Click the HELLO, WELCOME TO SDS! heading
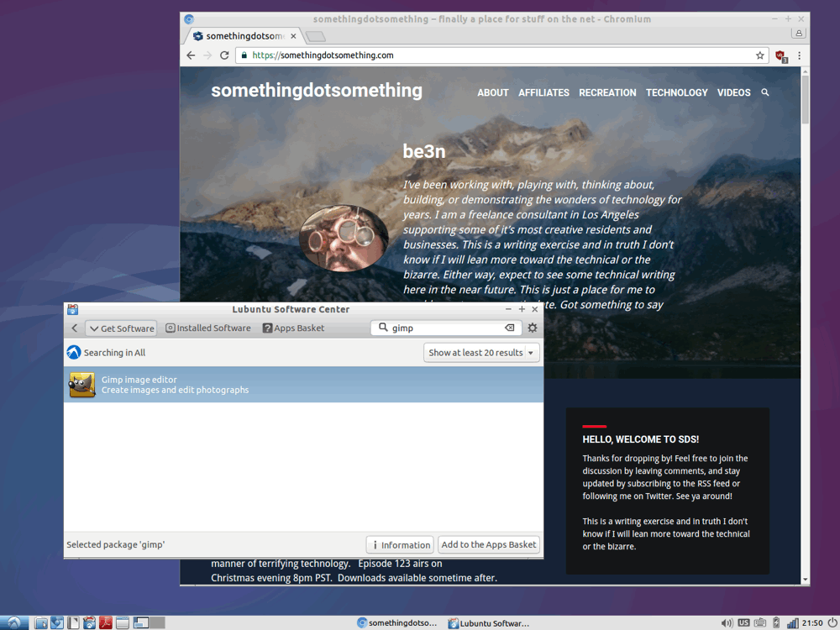This screenshot has height=630, width=840. pyautogui.click(x=641, y=439)
